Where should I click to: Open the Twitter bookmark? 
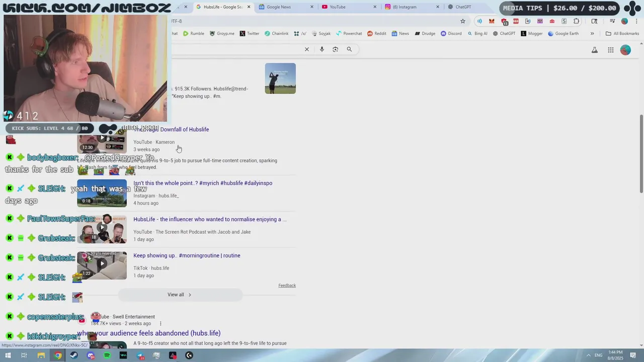point(250,34)
